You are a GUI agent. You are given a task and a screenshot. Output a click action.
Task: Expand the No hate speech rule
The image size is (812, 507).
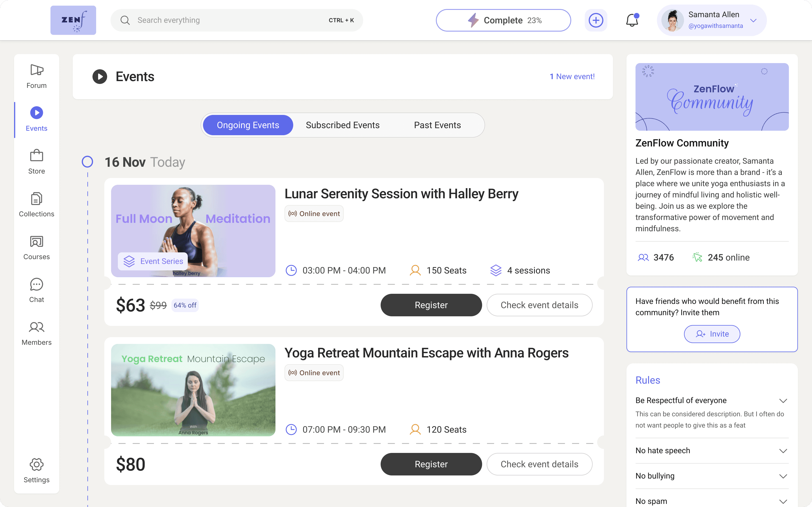pyautogui.click(x=784, y=450)
